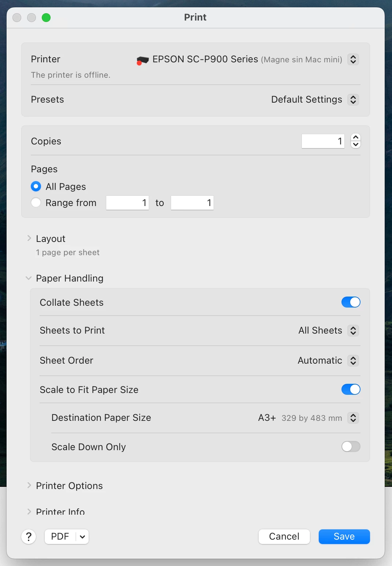This screenshot has height=566, width=392.
Task: Click the '1 page per sheet' text
Action: (68, 253)
